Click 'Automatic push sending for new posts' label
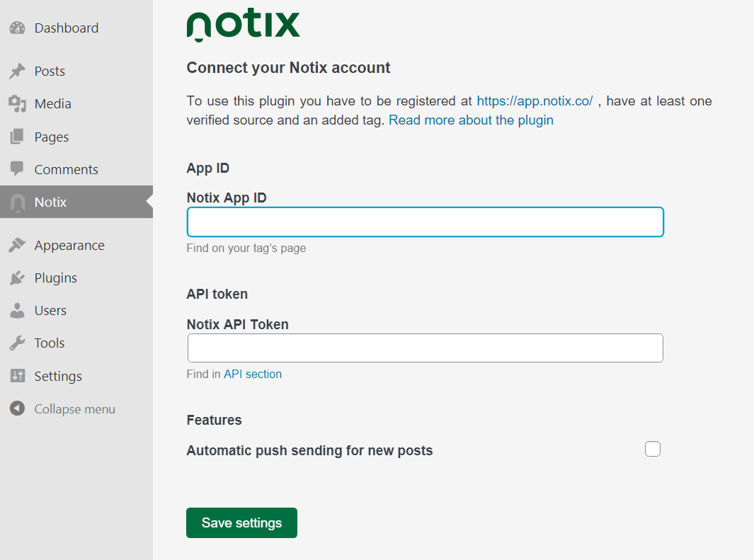Image resolution: width=754 pixels, height=560 pixels. 309,450
